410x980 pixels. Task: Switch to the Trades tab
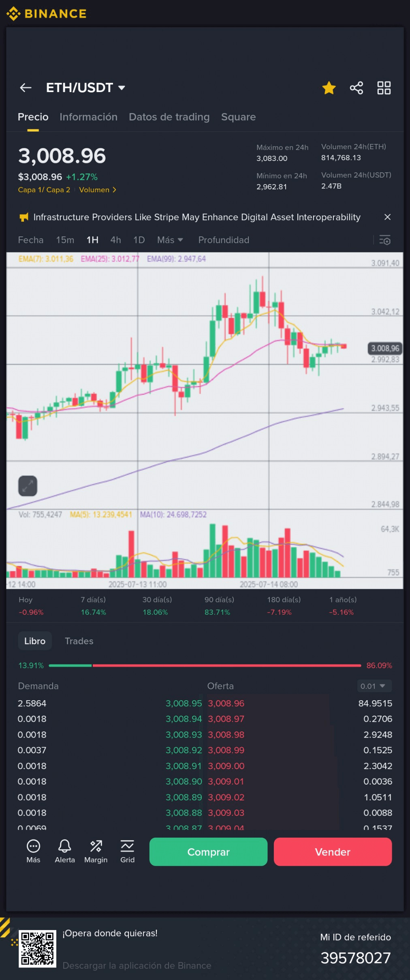coord(79,641)
